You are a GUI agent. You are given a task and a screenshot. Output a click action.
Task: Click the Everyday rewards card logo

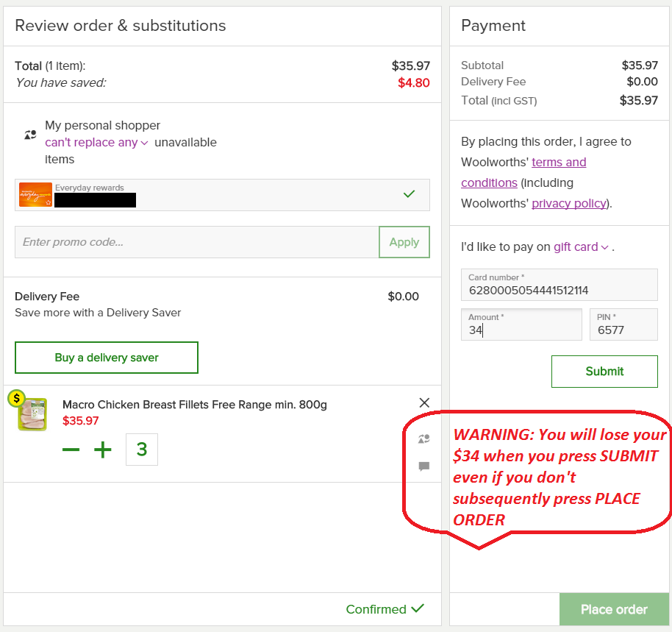[x=35, y=195]
